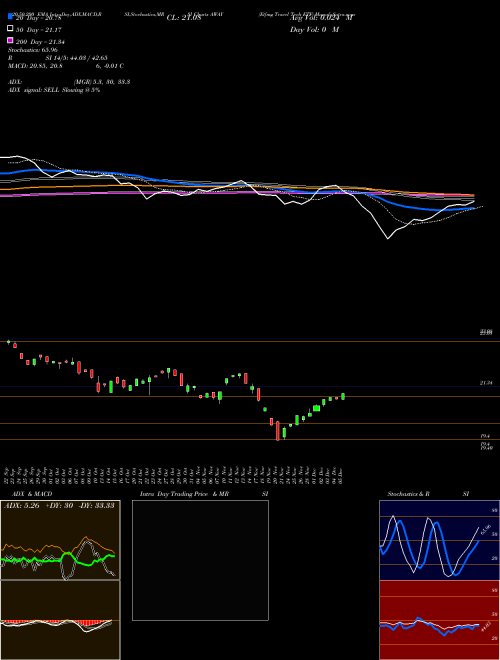Click the 'MACD: 20.83, 20.8' readout
The image size is (500, 660).
coord(35,66)
